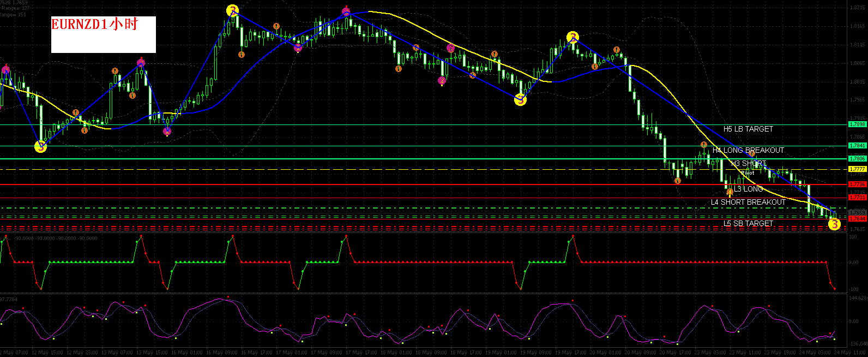
Task: Click the 17 May 09:00 time axis label
Action: tap(327, 352)
